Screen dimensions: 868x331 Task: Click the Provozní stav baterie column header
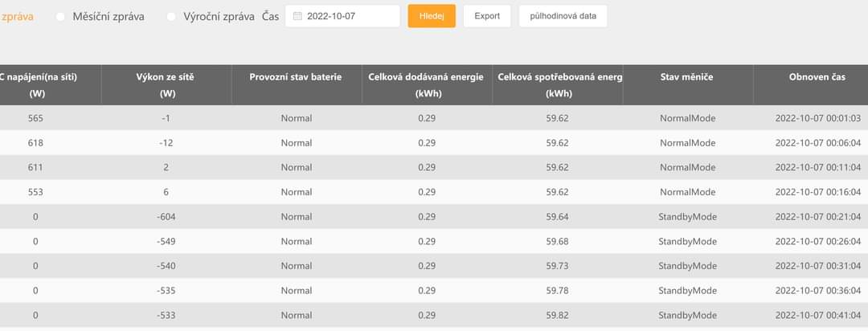[x=297, y=77]
